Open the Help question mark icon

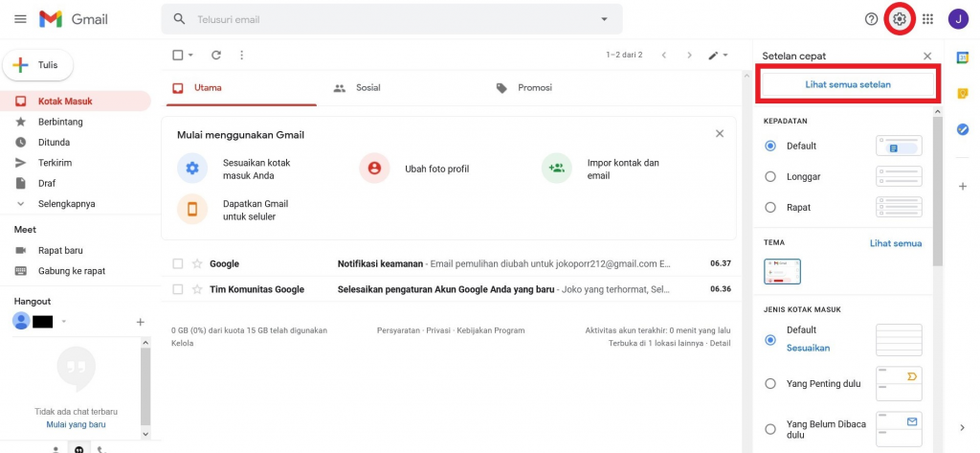871,19
